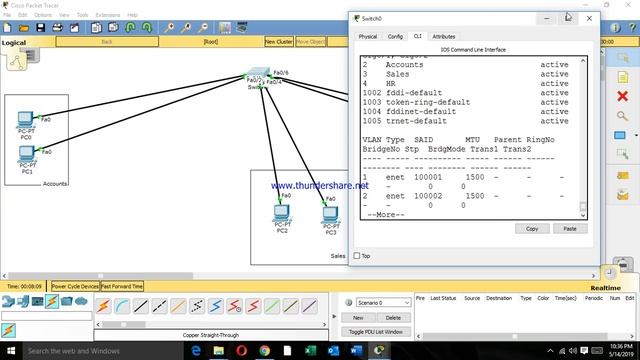Screen dimensions: 640x360
Task: Click New Cluster button
Action: (x=279, y=42)
